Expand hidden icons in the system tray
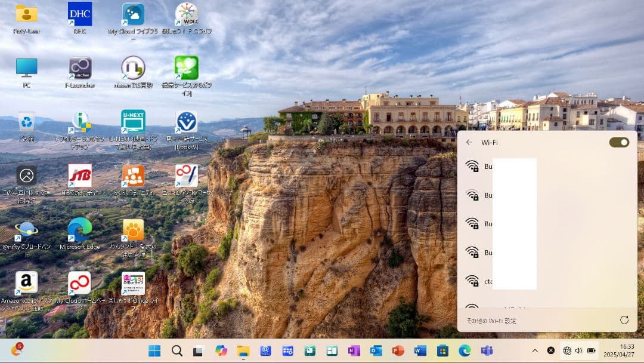Image resolution: width=644 pixels, height=363 pixels. 535,351
